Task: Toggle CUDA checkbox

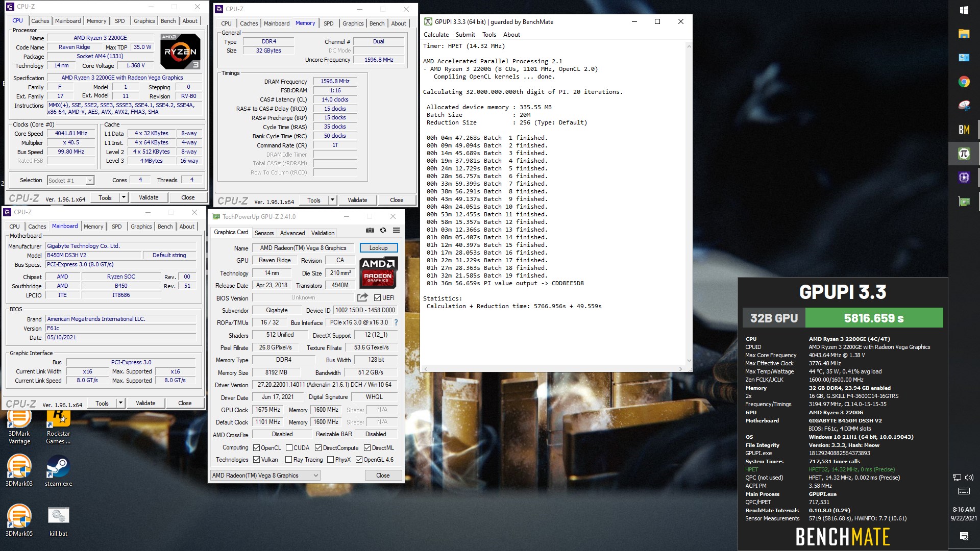Action: click(289, 448)
